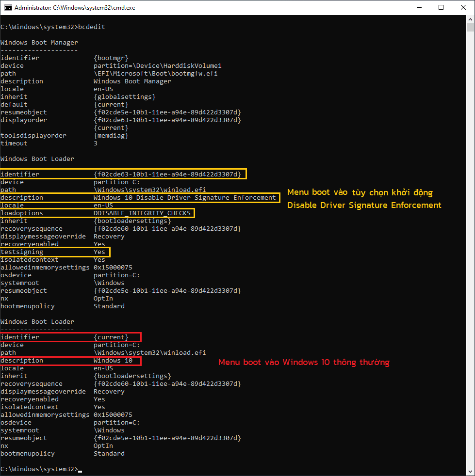
Task: Click the path "\EFI\Microsoft\Boot\bootmgfw.efi"
Action: point(156,74)
